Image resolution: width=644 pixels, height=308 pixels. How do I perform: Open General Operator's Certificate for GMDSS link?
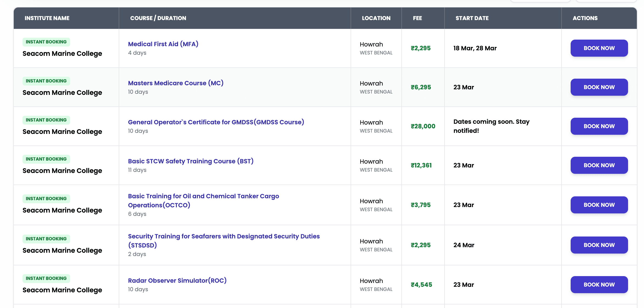[x=216, y=122]
